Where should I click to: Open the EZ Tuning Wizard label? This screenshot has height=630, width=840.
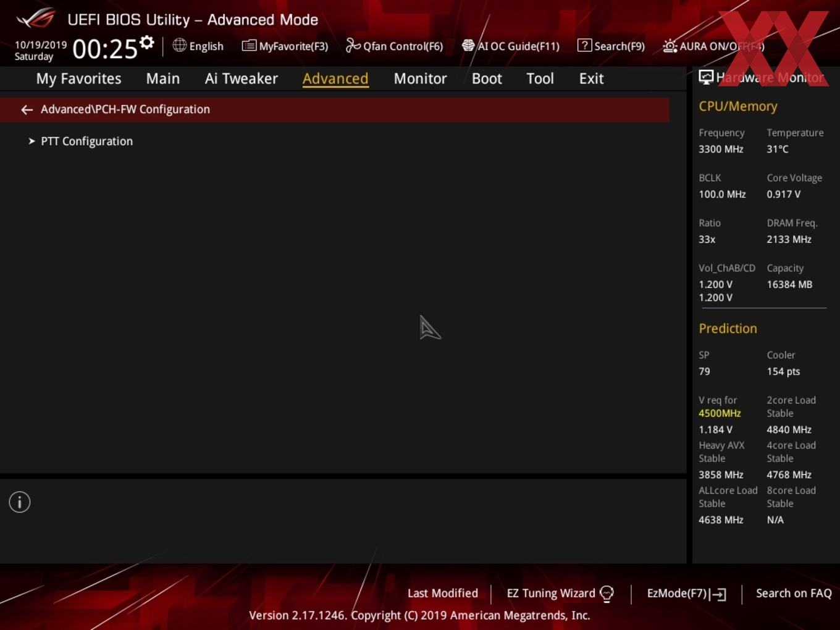[551, 594]
